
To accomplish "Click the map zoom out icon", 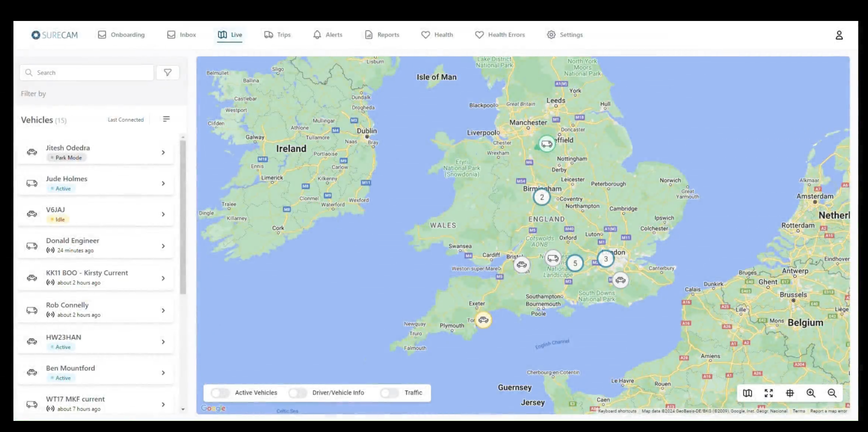I will [832, 393].
